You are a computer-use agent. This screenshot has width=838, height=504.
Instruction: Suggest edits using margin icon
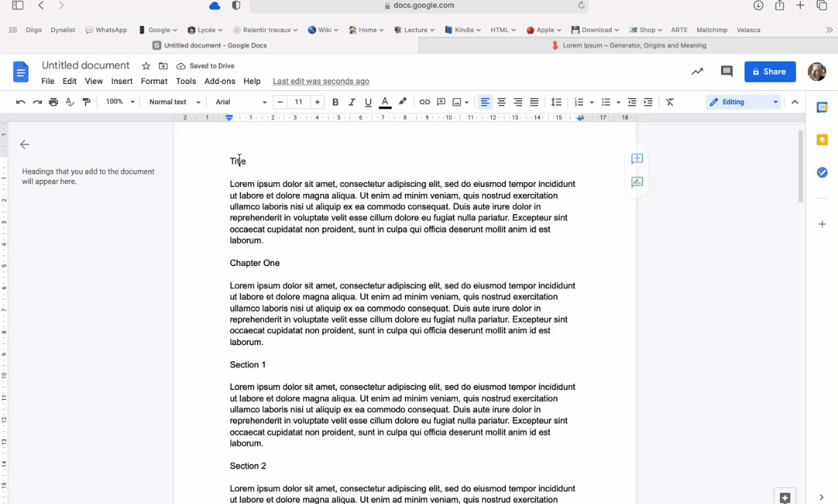pos(636,182)
